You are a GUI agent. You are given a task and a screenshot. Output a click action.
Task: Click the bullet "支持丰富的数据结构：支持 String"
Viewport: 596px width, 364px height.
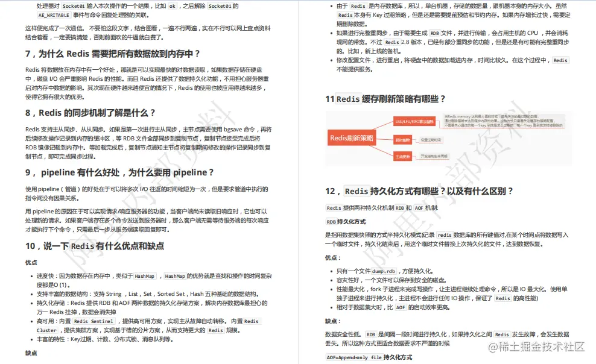148,294
